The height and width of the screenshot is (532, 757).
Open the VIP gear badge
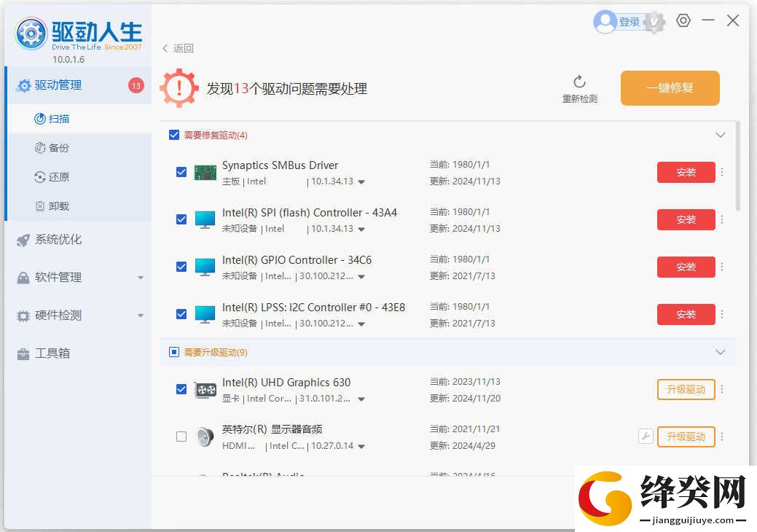[654, 22]
